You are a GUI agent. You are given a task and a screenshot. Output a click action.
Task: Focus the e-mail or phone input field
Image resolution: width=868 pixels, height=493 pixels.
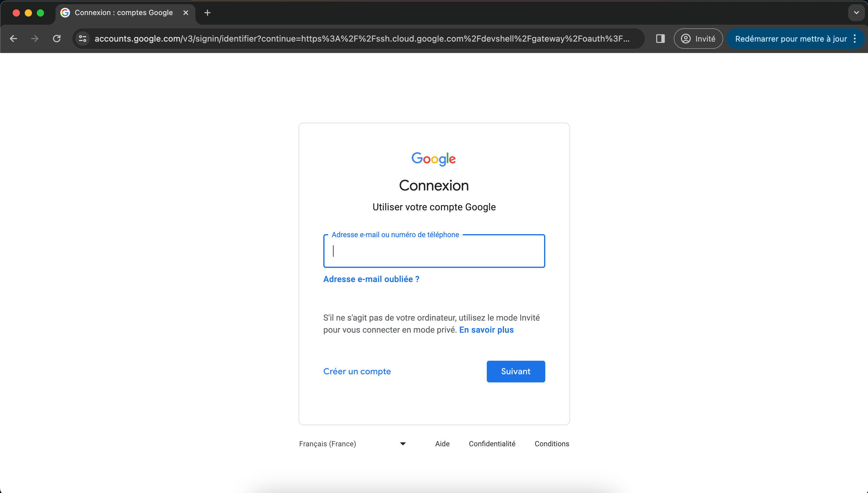click(434, 251)
